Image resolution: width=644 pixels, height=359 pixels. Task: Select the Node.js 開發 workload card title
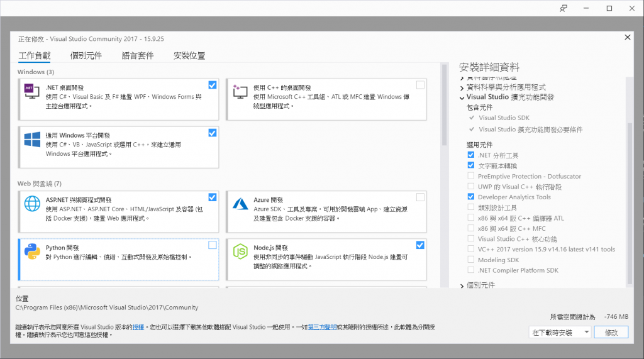tap(270, 248)
